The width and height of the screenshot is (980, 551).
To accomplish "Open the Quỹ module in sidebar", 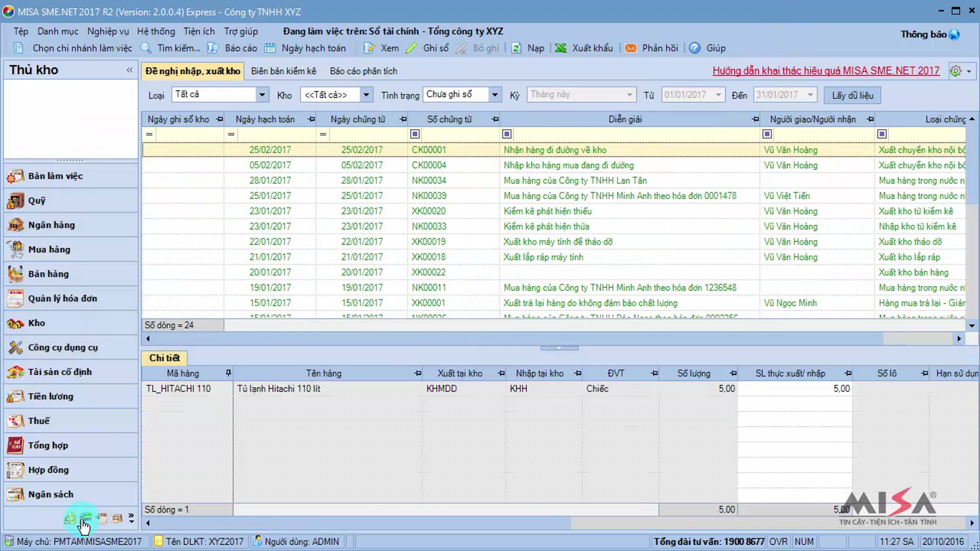I will [71, 200].
